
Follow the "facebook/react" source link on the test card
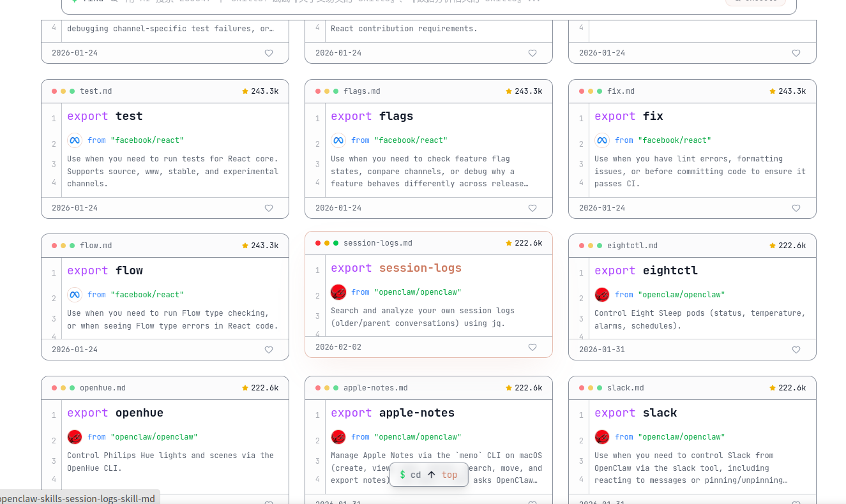147,140
